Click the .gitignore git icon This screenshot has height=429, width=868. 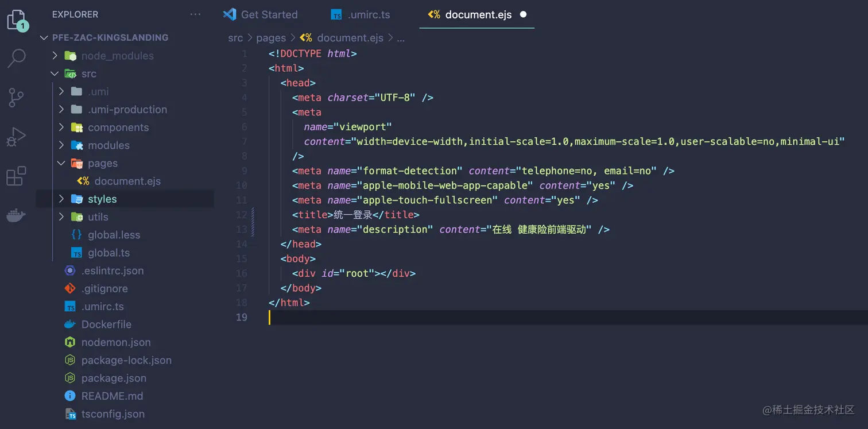tap(70, 288)
